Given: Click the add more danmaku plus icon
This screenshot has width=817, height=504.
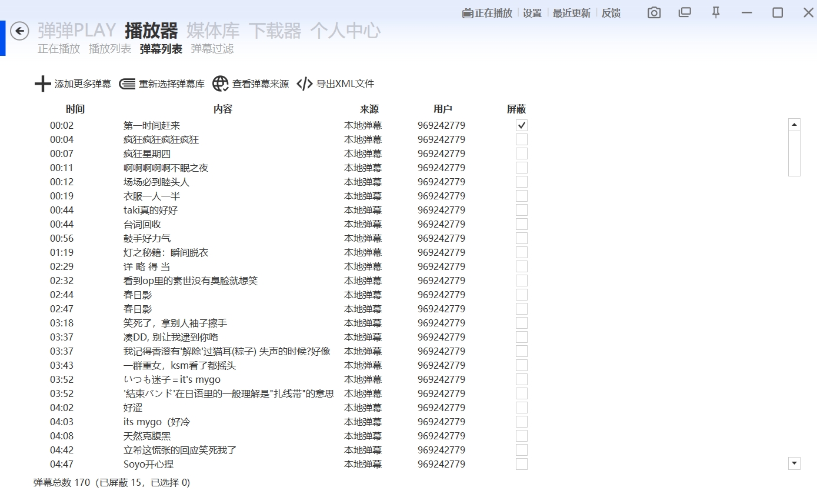Looking at the screenshot, I should coord(42,84).
